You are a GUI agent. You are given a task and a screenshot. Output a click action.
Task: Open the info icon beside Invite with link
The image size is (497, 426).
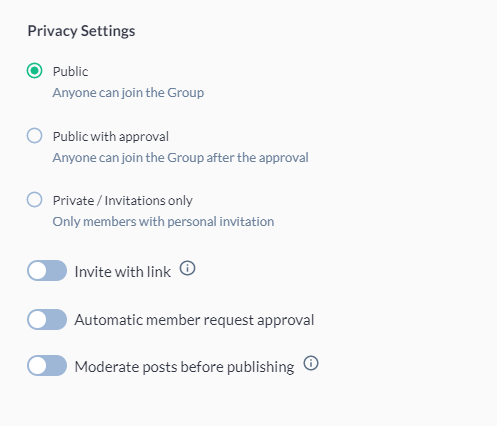[187, 268]
